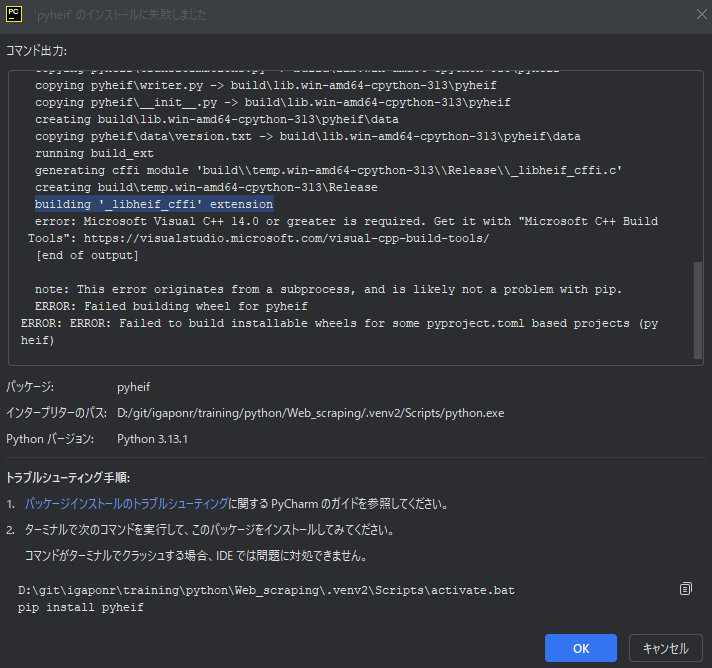The width and height of the screenshot is (712, 668).
Task: Click the visualstudio.microsoft.com build tools URL text
Action: 287,238
